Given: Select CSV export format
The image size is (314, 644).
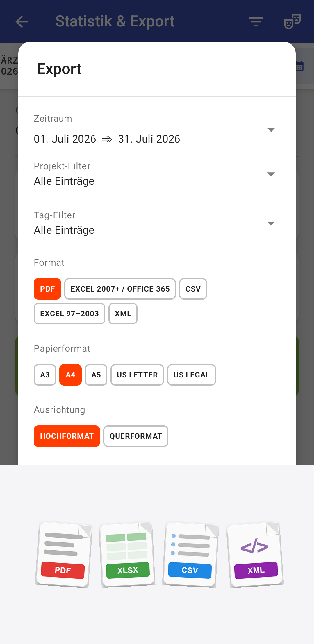Looking at the screenshot, I should click(x=193, y=289).
